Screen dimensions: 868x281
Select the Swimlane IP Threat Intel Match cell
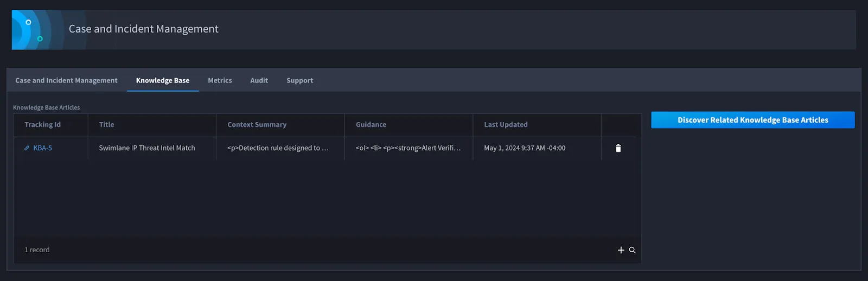tap(152, 148)
